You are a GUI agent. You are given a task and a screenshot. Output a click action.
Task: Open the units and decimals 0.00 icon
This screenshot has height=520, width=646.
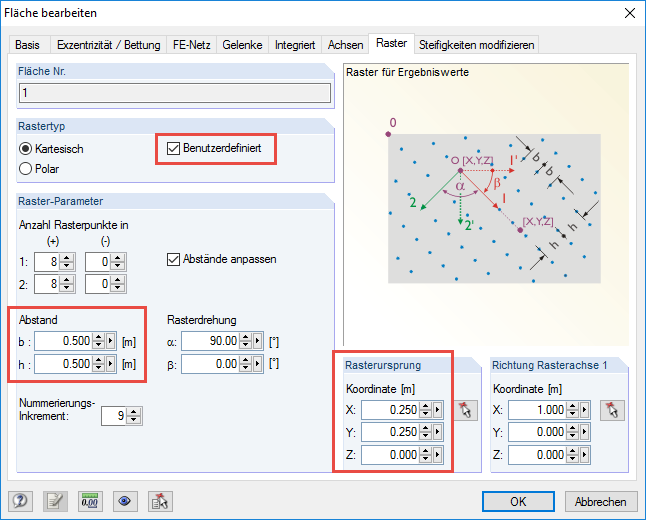[90, 501]
